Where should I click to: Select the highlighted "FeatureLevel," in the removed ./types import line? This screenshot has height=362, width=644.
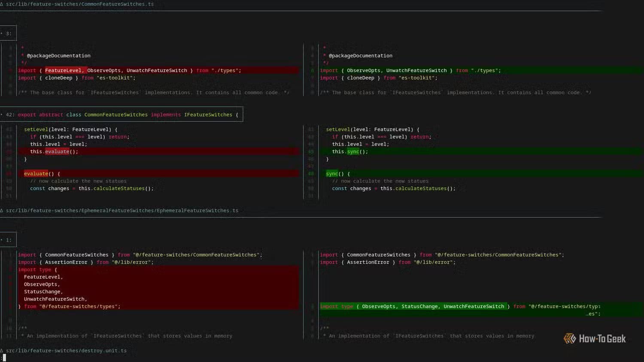[64, 70]
